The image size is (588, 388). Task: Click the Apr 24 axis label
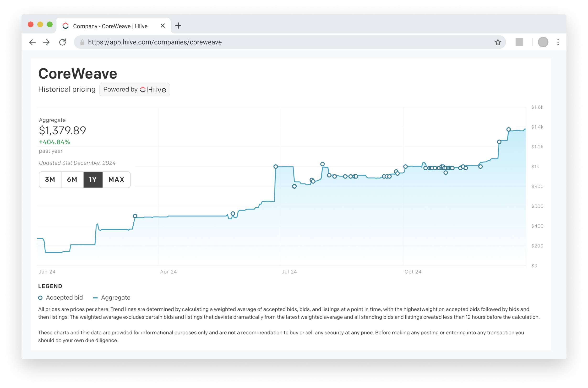pos(168,272)
